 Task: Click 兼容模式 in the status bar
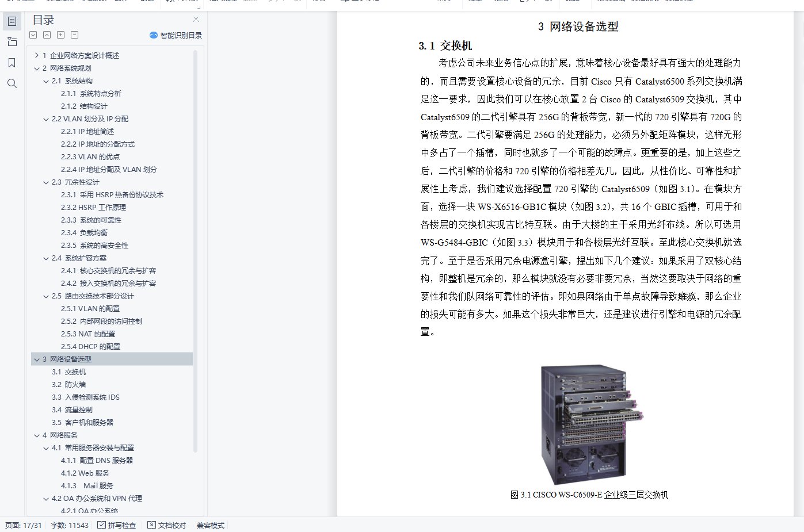(x=211, y=525)
